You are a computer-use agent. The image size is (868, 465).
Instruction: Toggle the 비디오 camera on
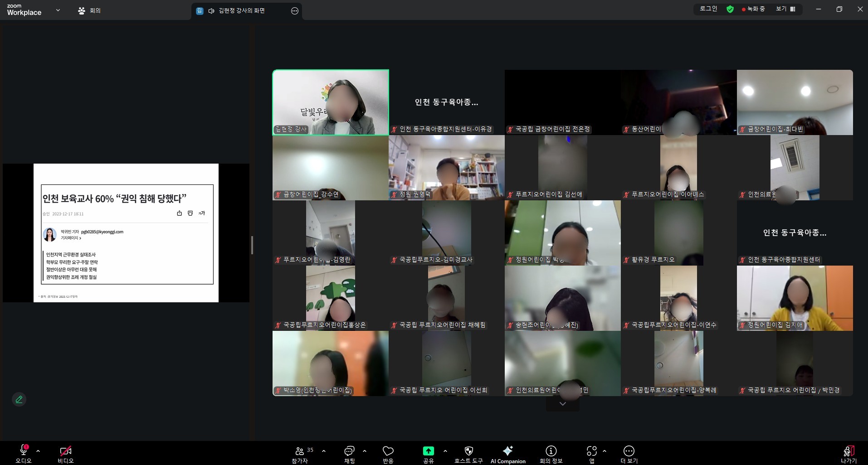pos(65,454)
